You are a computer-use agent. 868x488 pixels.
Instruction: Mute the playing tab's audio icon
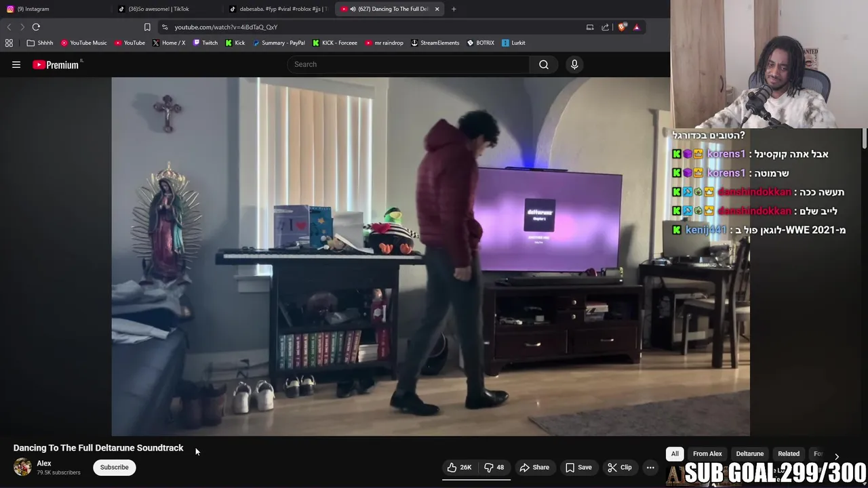point(353,9)
